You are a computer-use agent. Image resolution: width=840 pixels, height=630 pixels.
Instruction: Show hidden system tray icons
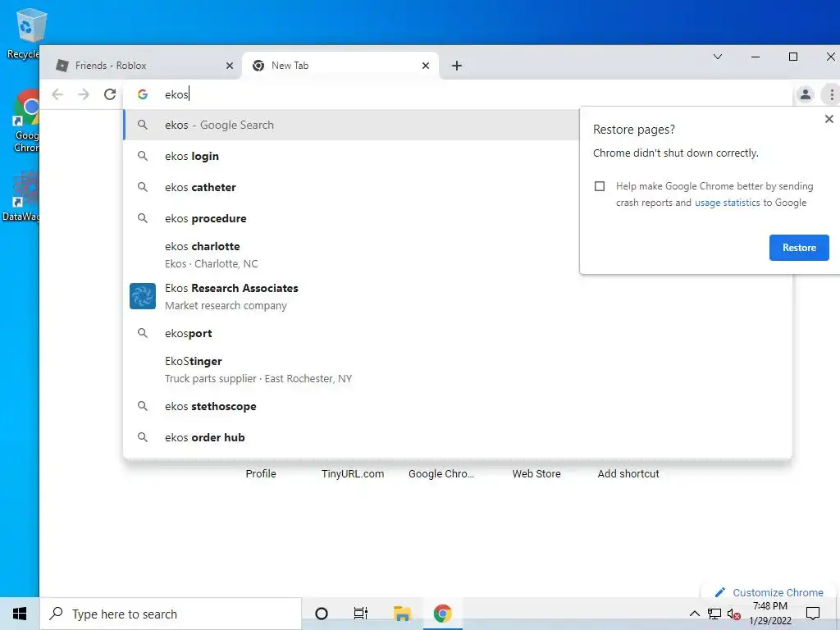point(694,614)
